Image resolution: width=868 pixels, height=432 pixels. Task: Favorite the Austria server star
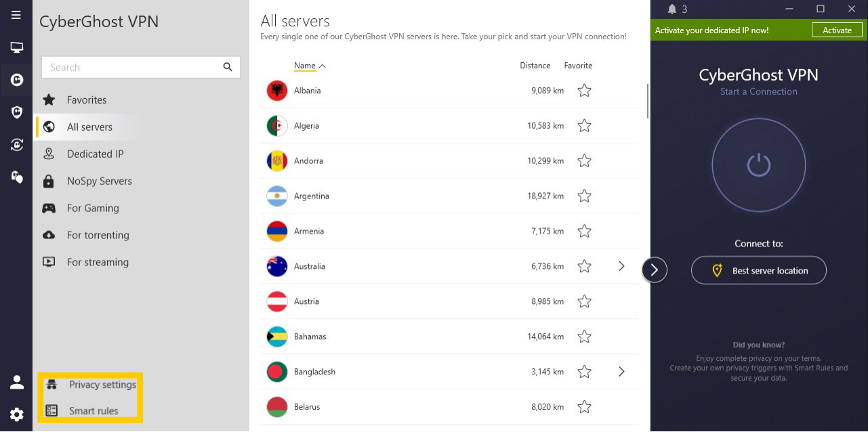(x=584, y=301)
